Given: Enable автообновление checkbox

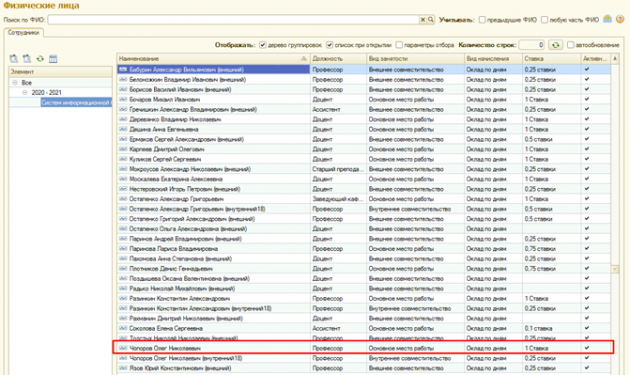Looking at the screenshot, I should (x=571, y=45).
